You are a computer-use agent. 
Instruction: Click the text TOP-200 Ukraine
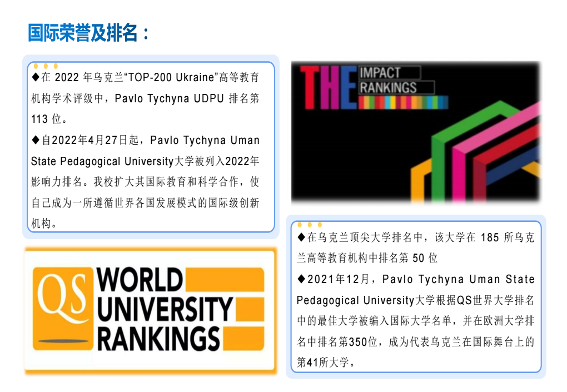[171, 77]
